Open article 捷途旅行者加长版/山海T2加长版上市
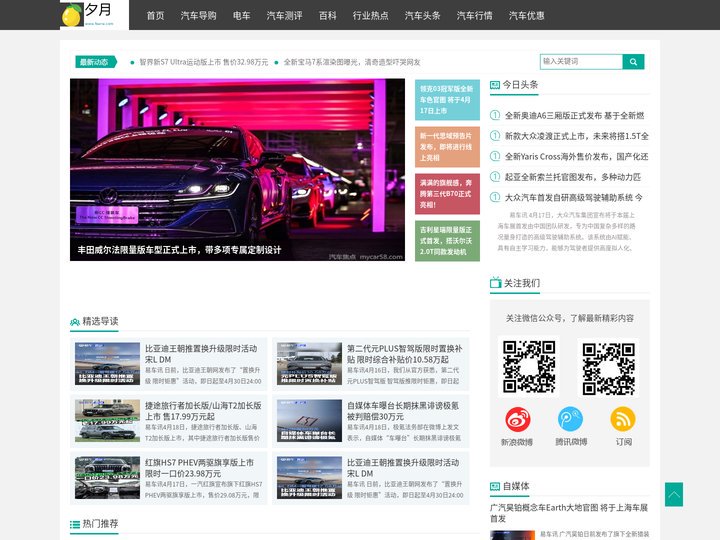The width and height of the screenshot is (720, 540). (203, 411)
